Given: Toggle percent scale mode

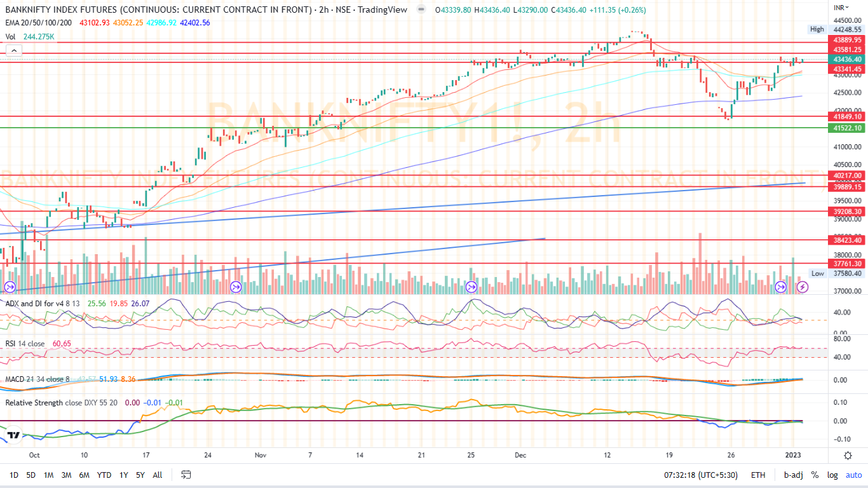Looking at the screenshot, I should click(815, 475).
